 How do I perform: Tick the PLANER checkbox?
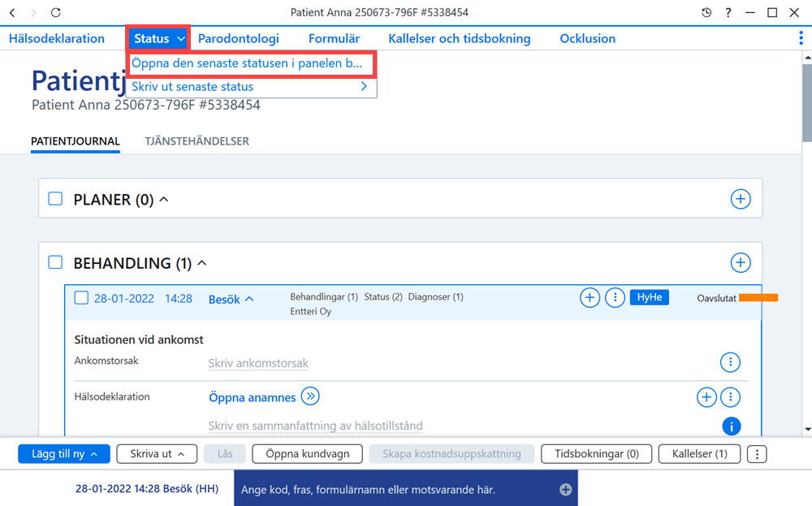click(x=55, y=199)
